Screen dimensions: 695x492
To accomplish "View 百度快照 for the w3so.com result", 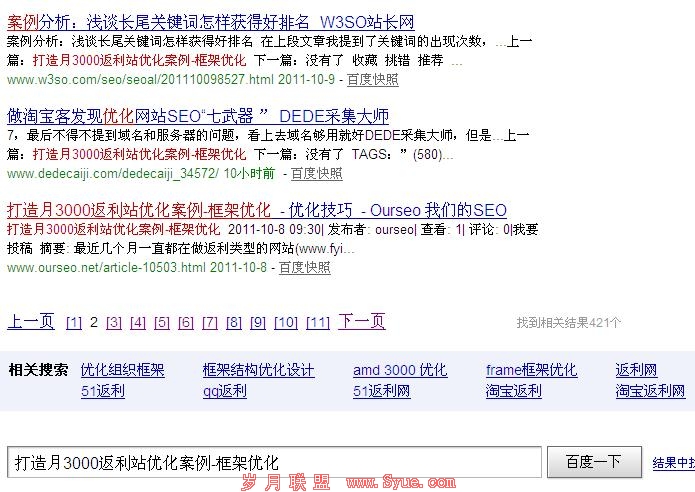I will 372,80.
